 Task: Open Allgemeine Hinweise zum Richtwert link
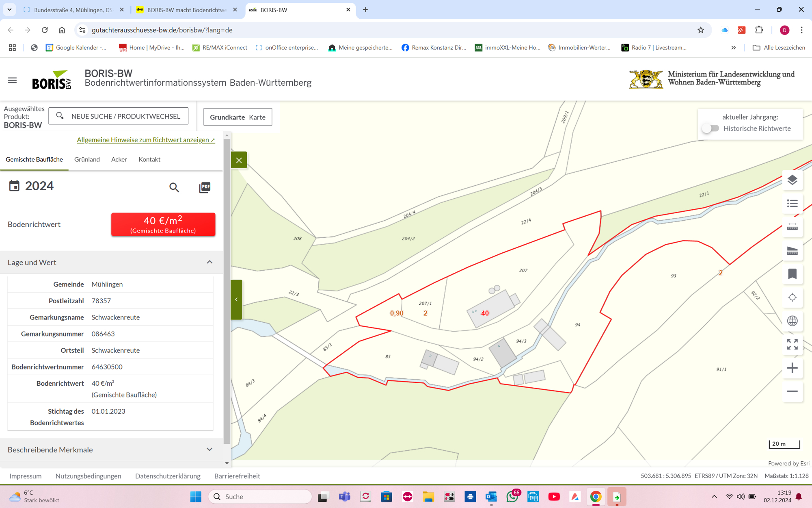pos(146,140)
